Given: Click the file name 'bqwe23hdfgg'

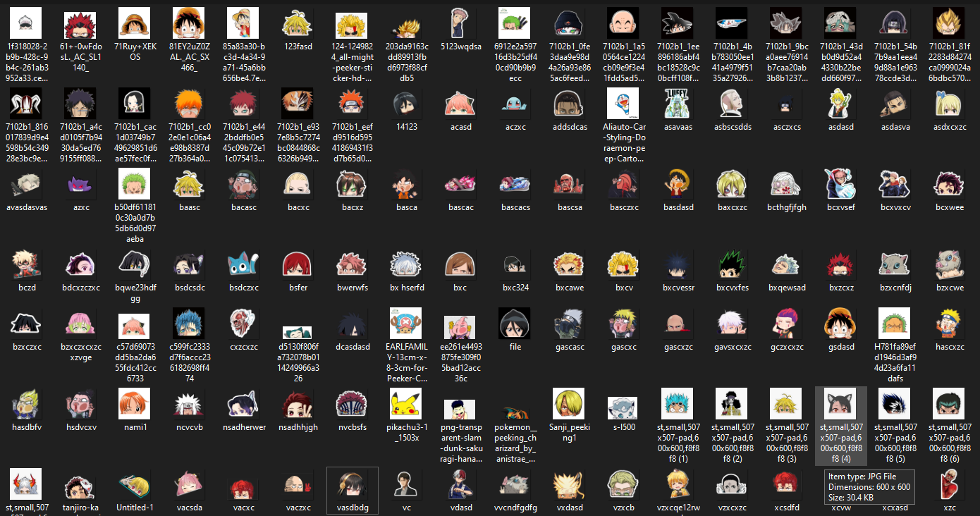Looking at the screenshot, I should [135, 293].
